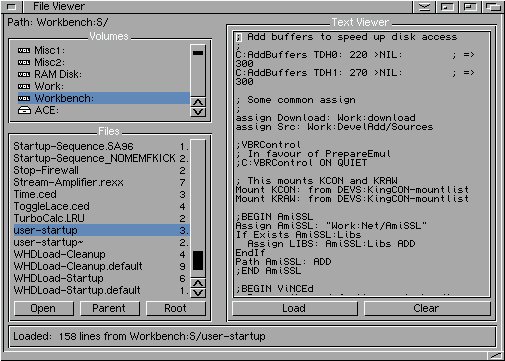Click the volume icon beside Misc2:
Viewport: 505px width, 361px height.
(24, 63)
